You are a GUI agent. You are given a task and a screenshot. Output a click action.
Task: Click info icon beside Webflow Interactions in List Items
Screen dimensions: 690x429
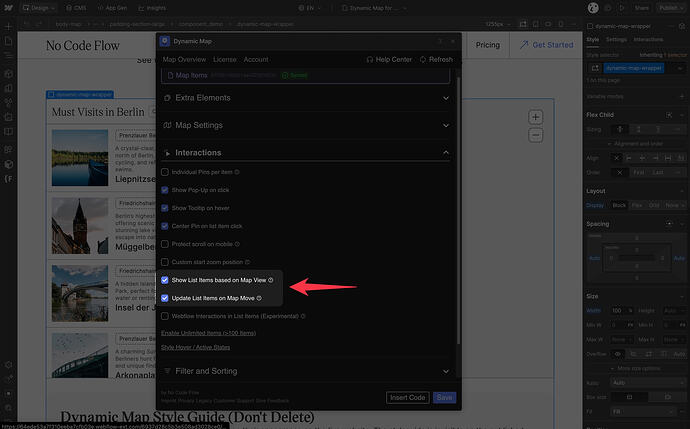pos(303,316)
